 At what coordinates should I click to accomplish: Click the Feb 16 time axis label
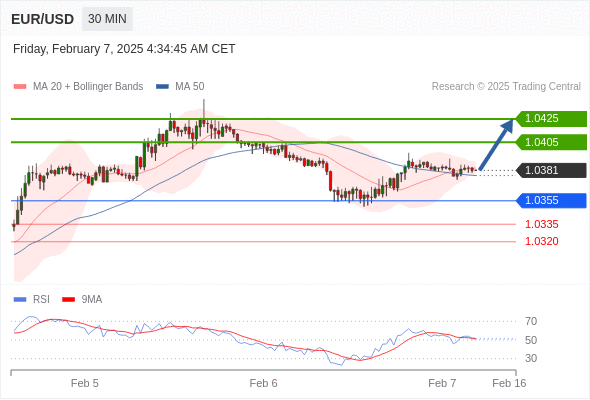(509, 383)
